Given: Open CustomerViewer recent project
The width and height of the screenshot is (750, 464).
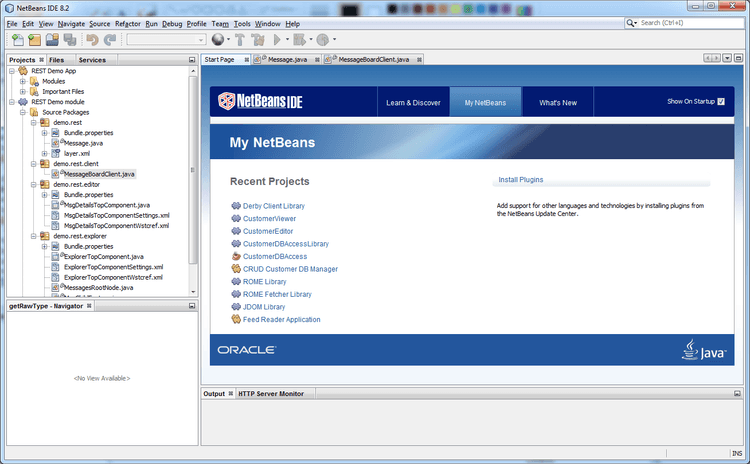Looking at the screenshot, I should pyautogui.click(x=269, y=219).
